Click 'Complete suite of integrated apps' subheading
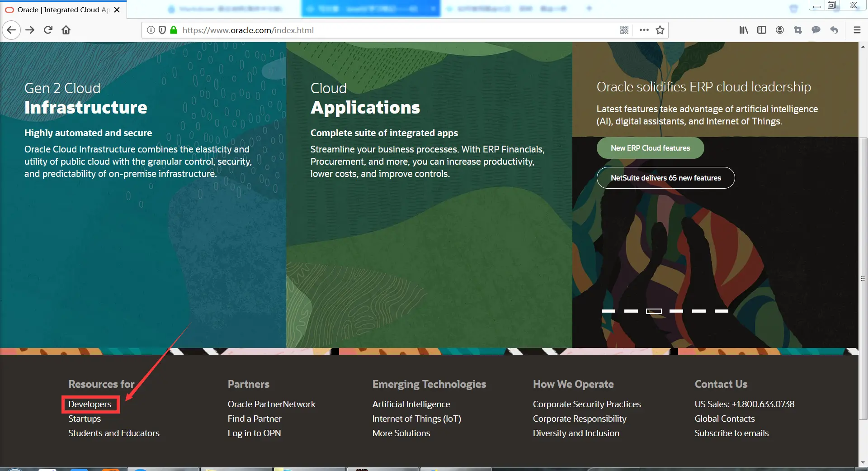Image resolution: width=868 pixels, height=471 pixels. (384, 133)
